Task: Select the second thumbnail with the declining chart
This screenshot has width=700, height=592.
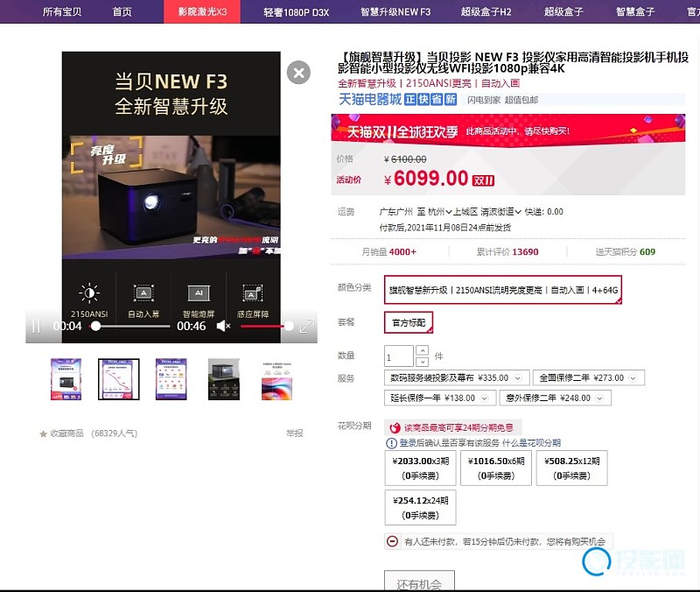Action: (119, 379)
